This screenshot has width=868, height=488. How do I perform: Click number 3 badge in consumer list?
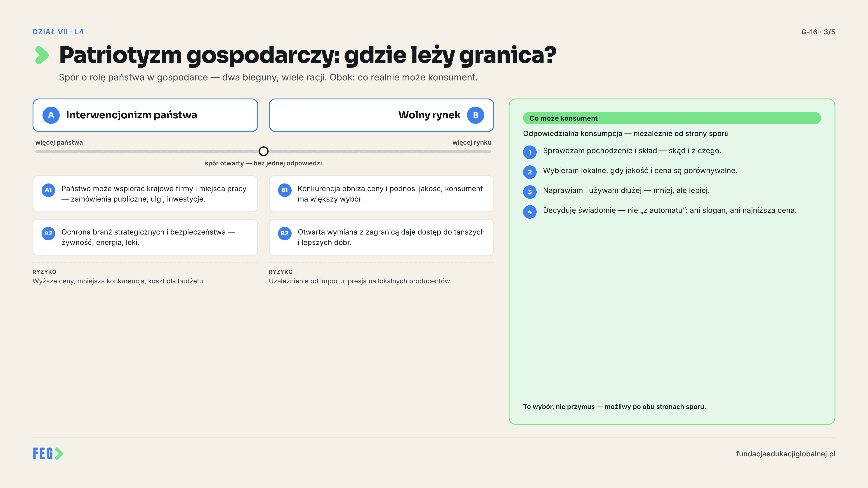[x=530, y=192]
